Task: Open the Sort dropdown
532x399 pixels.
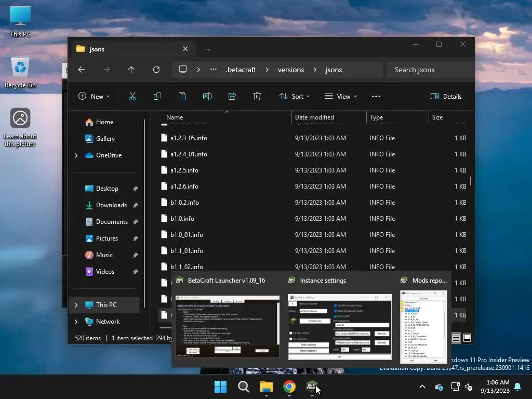Action: pyautogui.click(x=295, y=96)
